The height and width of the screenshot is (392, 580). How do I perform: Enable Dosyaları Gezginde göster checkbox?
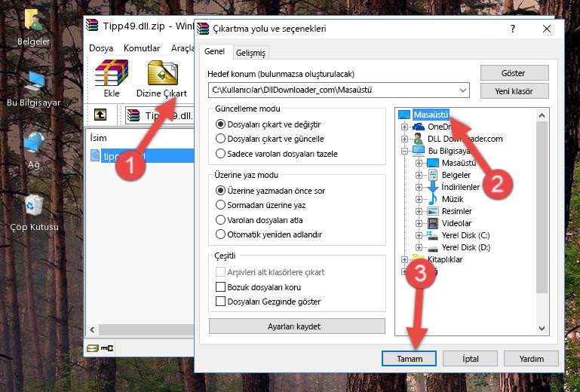pyautogui.click(x=220, y=302)
